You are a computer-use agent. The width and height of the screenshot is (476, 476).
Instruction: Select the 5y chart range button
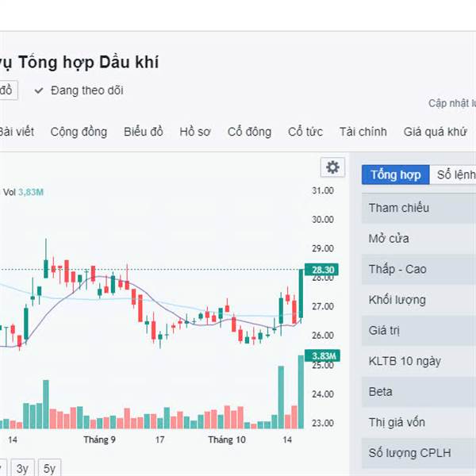click(49, 468)
